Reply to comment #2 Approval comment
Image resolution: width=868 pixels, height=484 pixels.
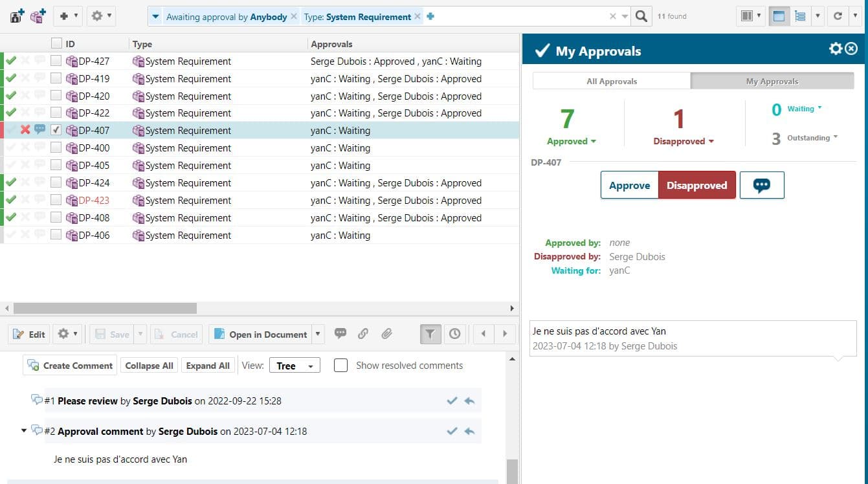(x=470, y=432)
